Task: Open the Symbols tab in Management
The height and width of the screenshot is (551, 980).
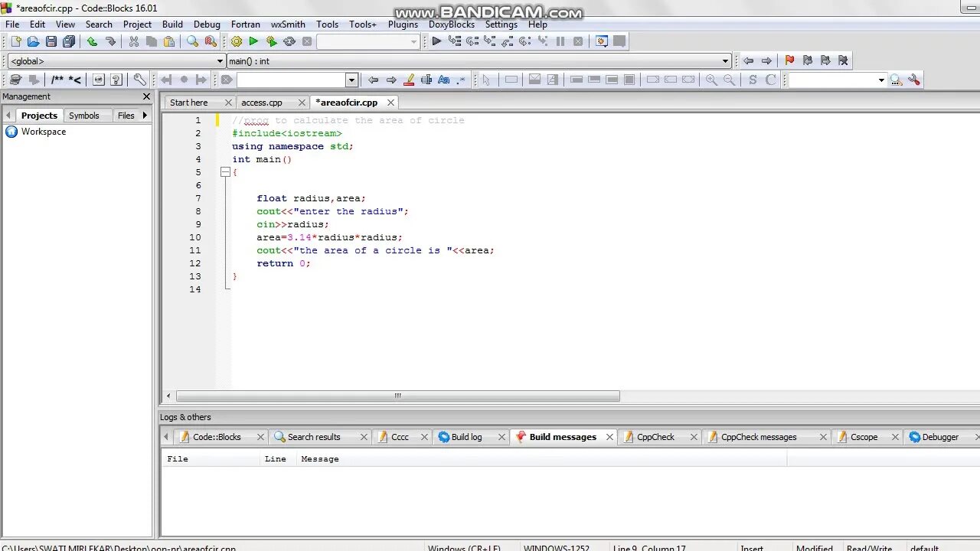Action: click(x=84, y=116)
